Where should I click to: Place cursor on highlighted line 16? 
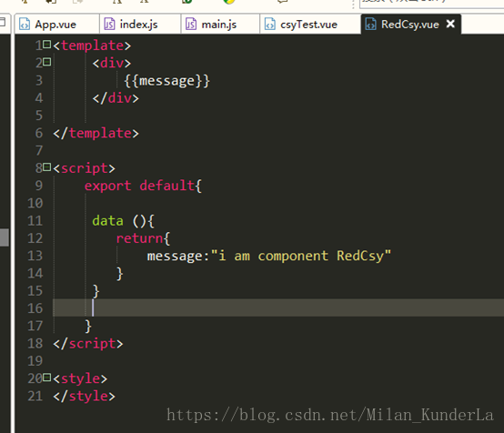278,307
